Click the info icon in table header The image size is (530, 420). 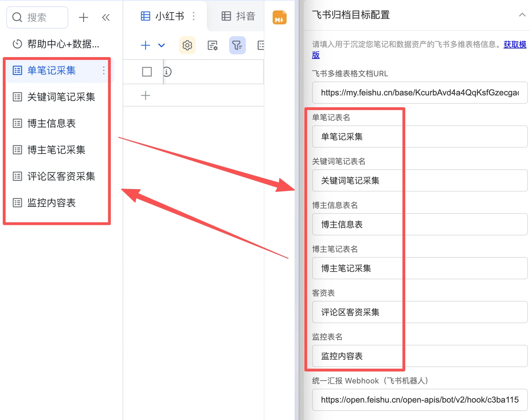(167, 72)
